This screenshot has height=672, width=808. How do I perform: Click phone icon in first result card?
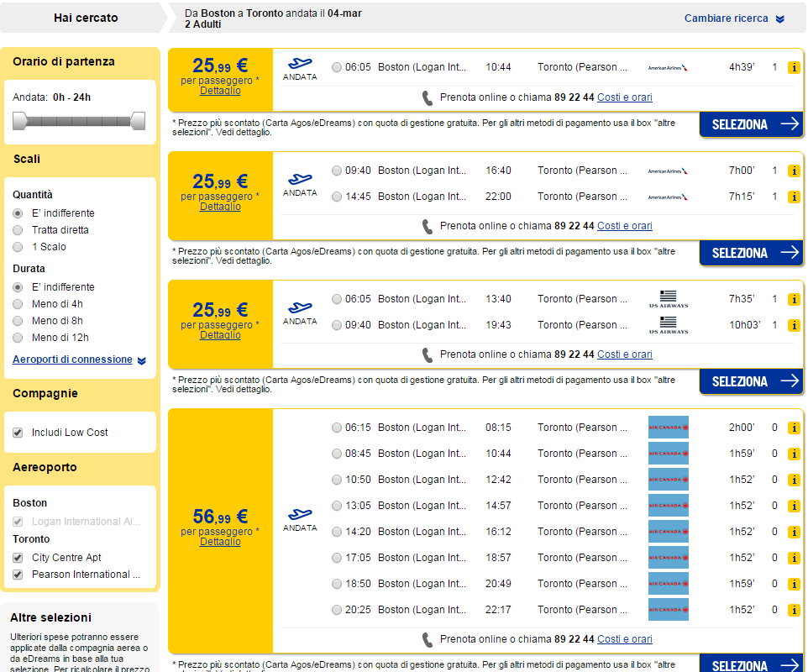click(428, 98)
